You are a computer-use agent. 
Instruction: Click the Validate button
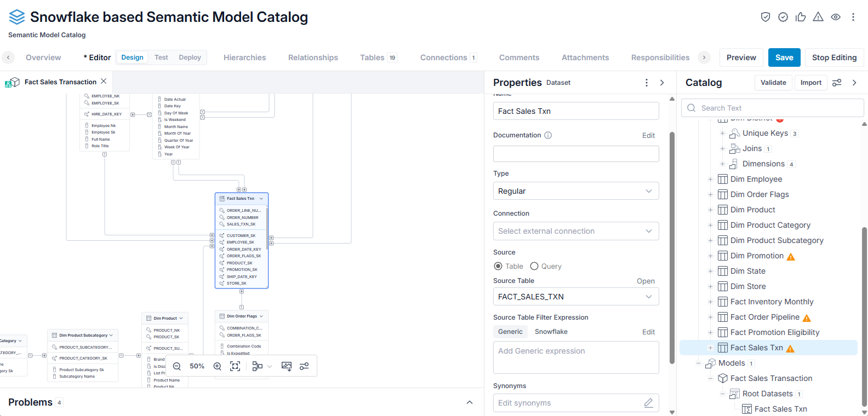(x=773, y=83)
